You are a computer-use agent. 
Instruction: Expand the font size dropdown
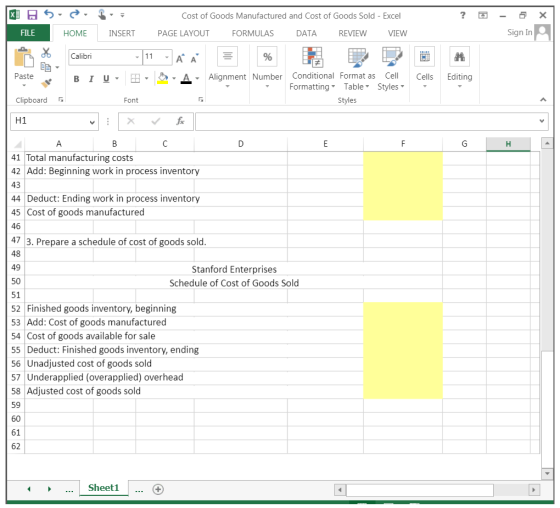167,57
